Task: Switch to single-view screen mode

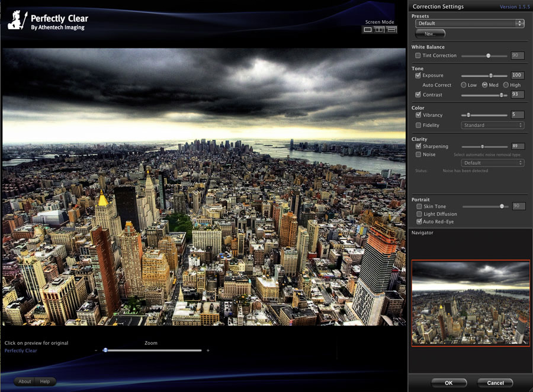Action: pyautogui.click(x=368, y=30)
